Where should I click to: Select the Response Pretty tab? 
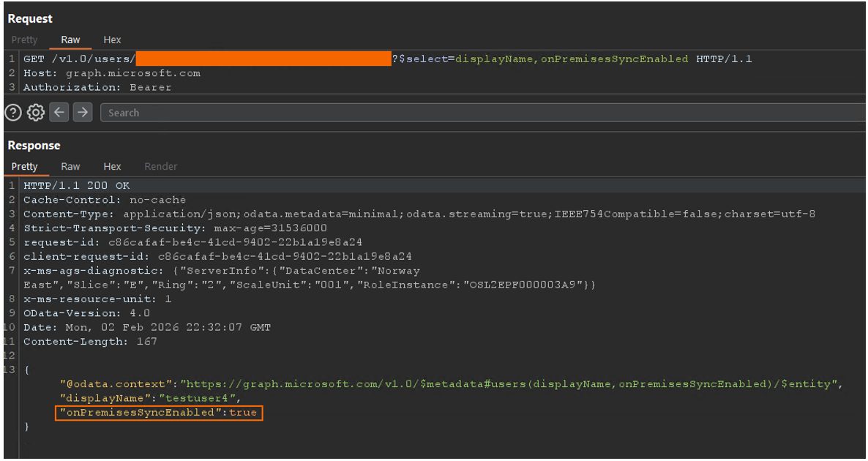pyautogui.click(x=24, y=167)
